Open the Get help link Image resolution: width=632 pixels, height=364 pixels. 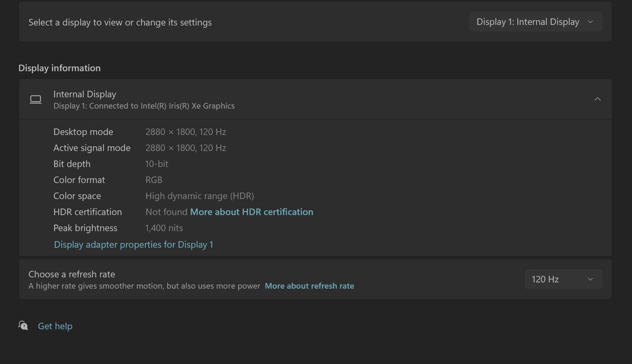(55, 326)
